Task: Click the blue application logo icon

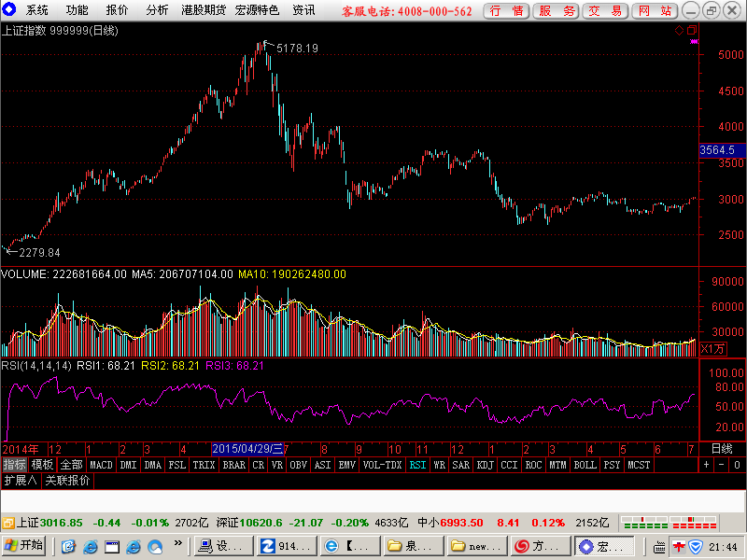Action: pos(8,9)
